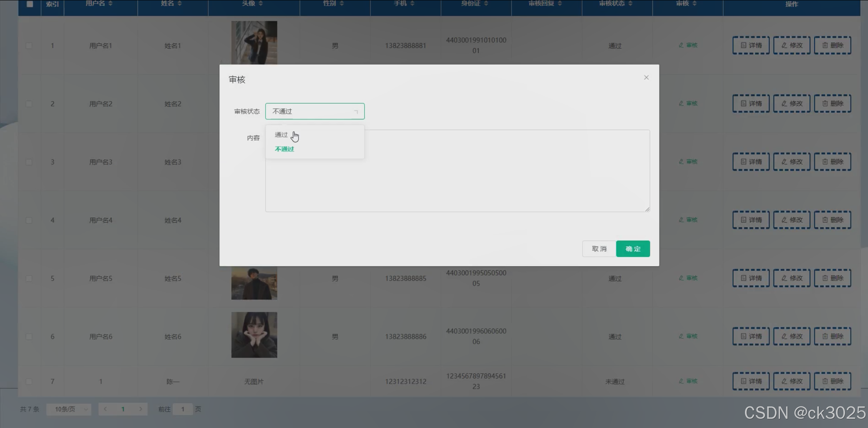868x428 pixels.
Task: Sort by 审核状态 column arrows
Action: pyautogui.click(x=630, y=3)
